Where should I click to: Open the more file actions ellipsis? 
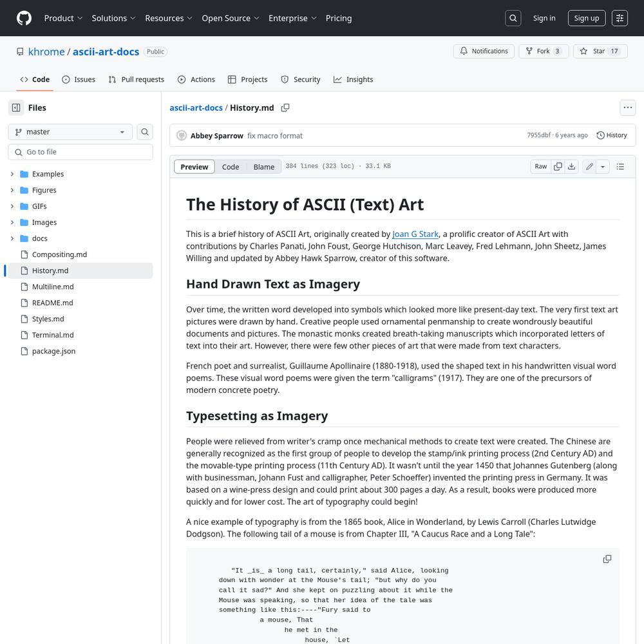[627, 108]
